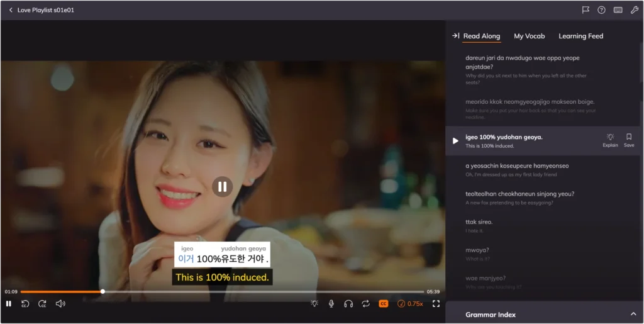Save the highlighted sentence with bookmark icon
The width and height of the screenshot is (644, 324).
click(x=629, y=140)
